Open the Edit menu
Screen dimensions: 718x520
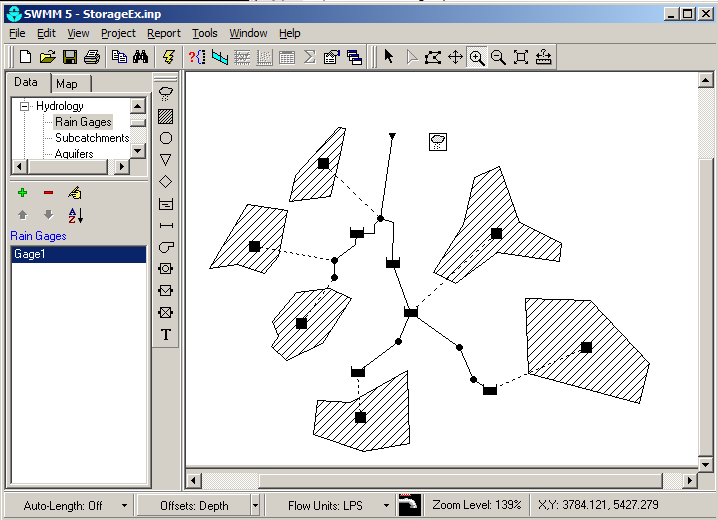tap(46, 33)
